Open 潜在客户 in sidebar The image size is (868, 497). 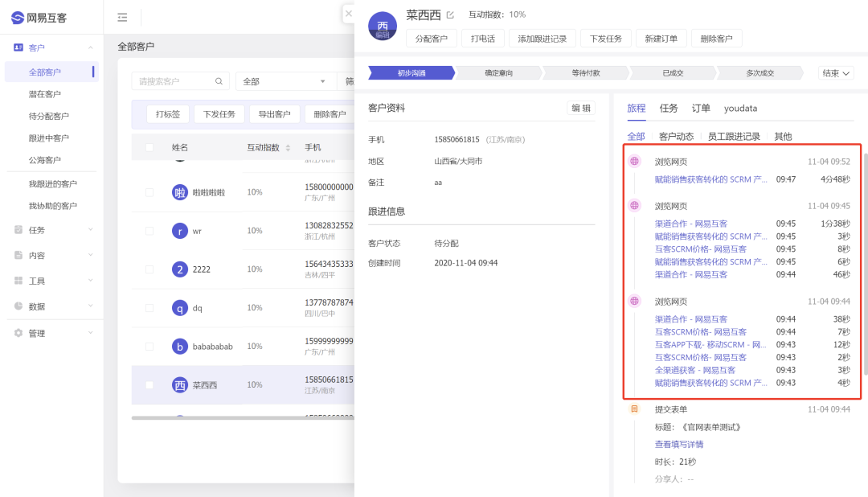coord(45,94)
